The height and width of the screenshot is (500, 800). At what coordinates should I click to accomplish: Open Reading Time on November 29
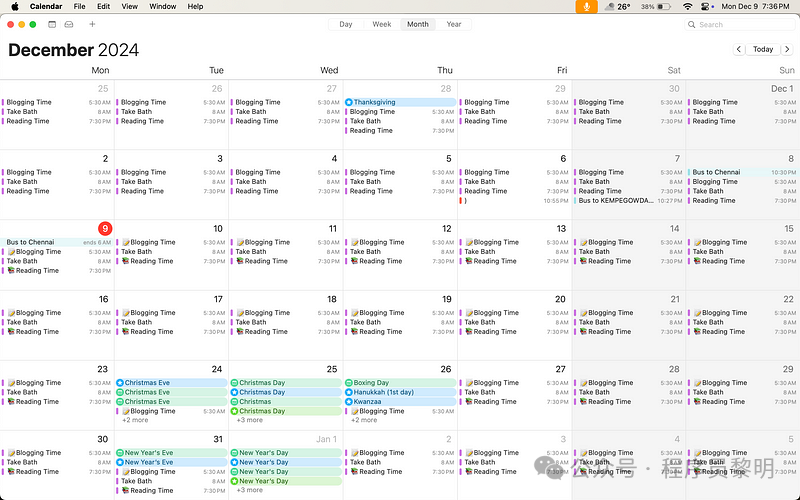(x=514, y=121)
